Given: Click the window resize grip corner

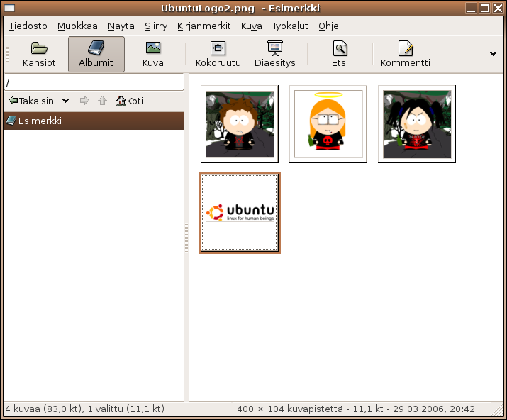Looking at the screenshot, I should [x=498, y=410].
